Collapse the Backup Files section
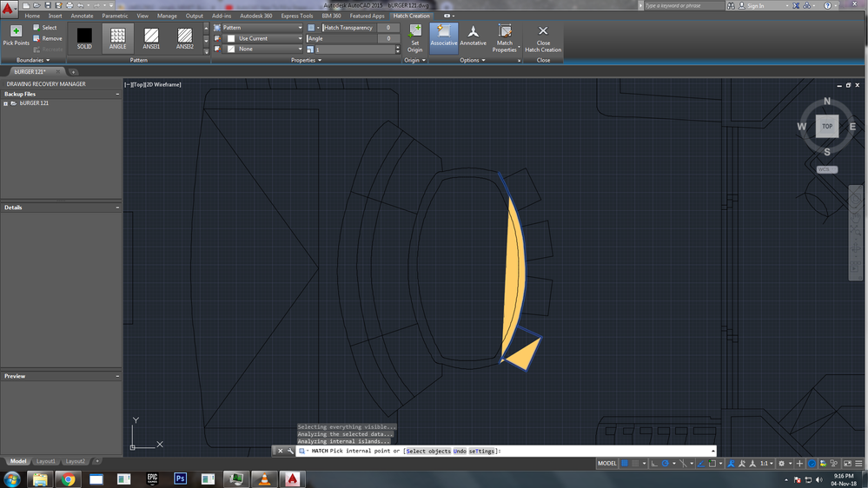 click(117, 94)
